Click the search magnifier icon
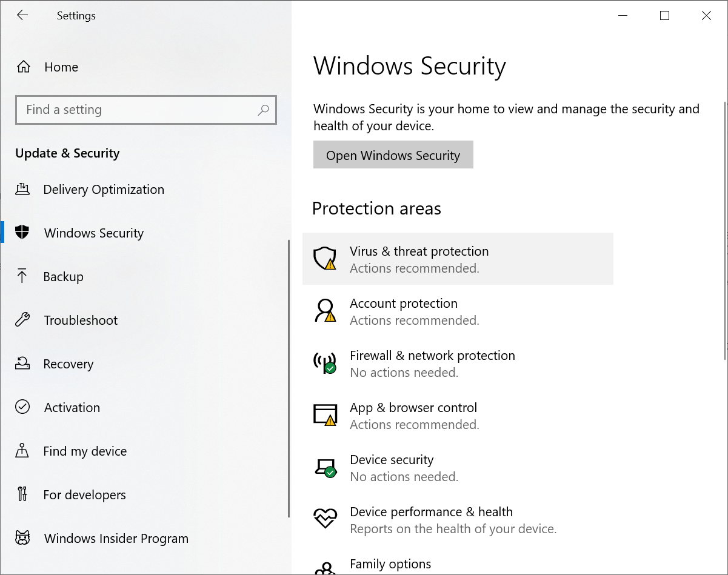Viewport: 728px width, 575px height. click(263, 110)
